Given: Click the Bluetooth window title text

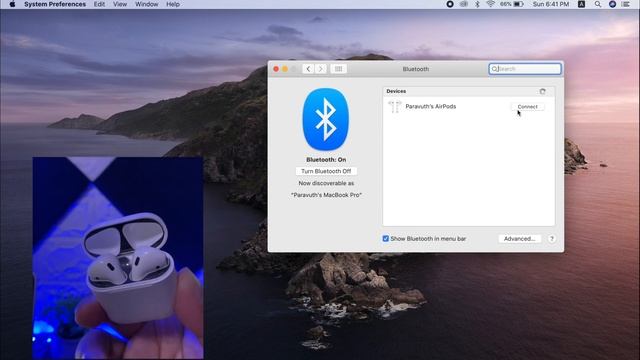Looking at the screenshot, I should coord(416,69).
